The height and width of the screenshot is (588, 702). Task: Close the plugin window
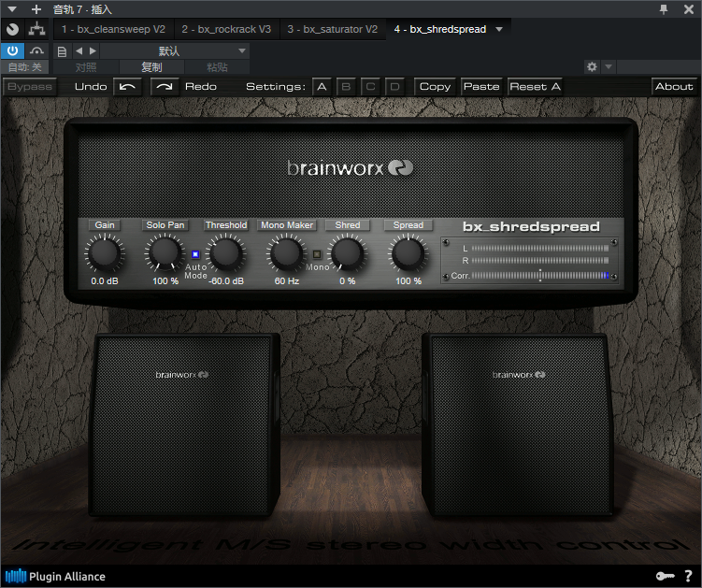click(x=689, y=9)
